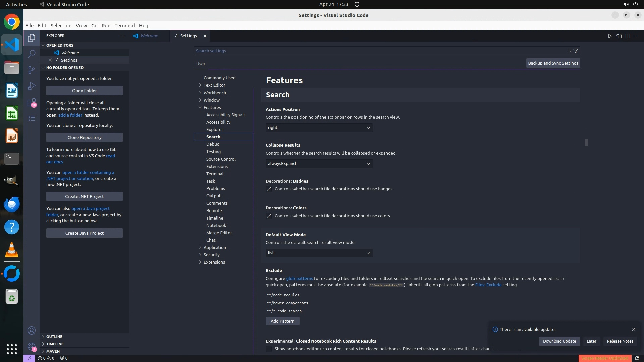Screen dimensions: 644x362
Task: Open Run and Debug view icon
Action: point(32,86)
